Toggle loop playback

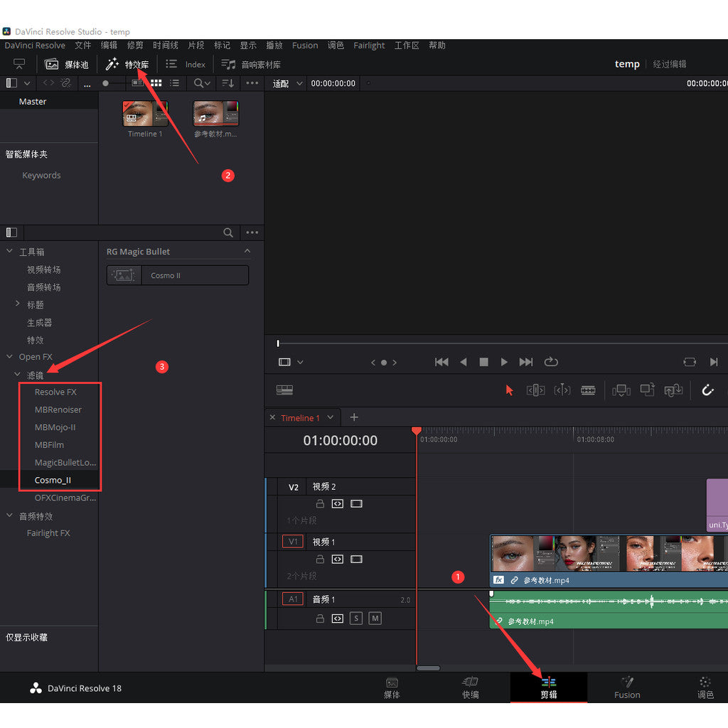[551, 362]
